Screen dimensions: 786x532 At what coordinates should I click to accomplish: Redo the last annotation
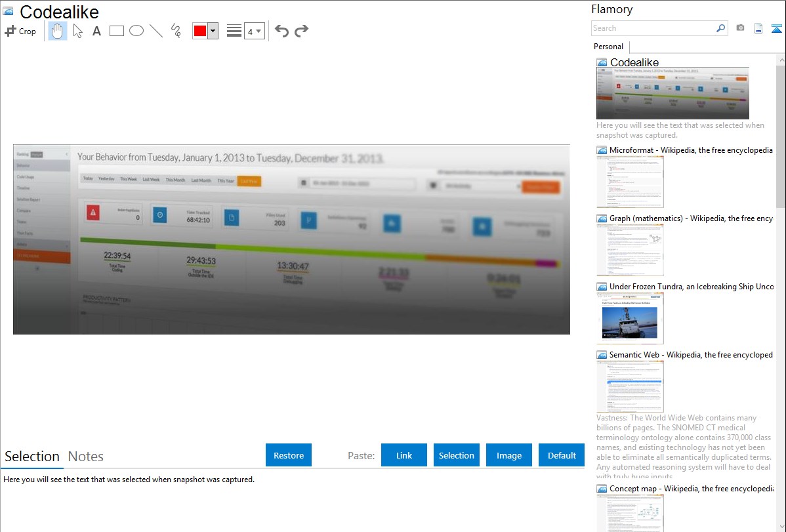pyautogui.click(x=301, y=31)
